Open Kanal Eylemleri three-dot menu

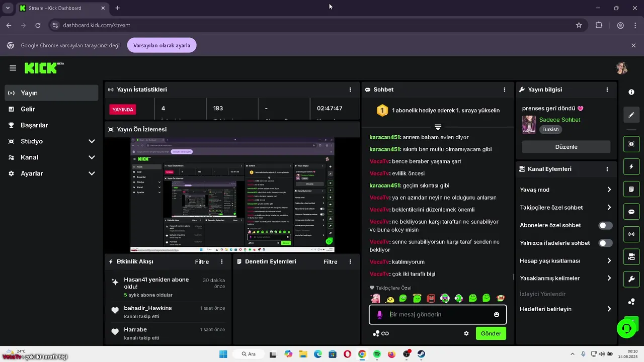[x=607, y=169]
